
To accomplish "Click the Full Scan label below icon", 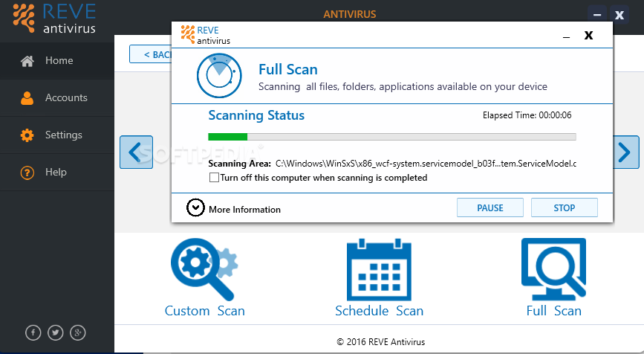I will coord(553,311).
